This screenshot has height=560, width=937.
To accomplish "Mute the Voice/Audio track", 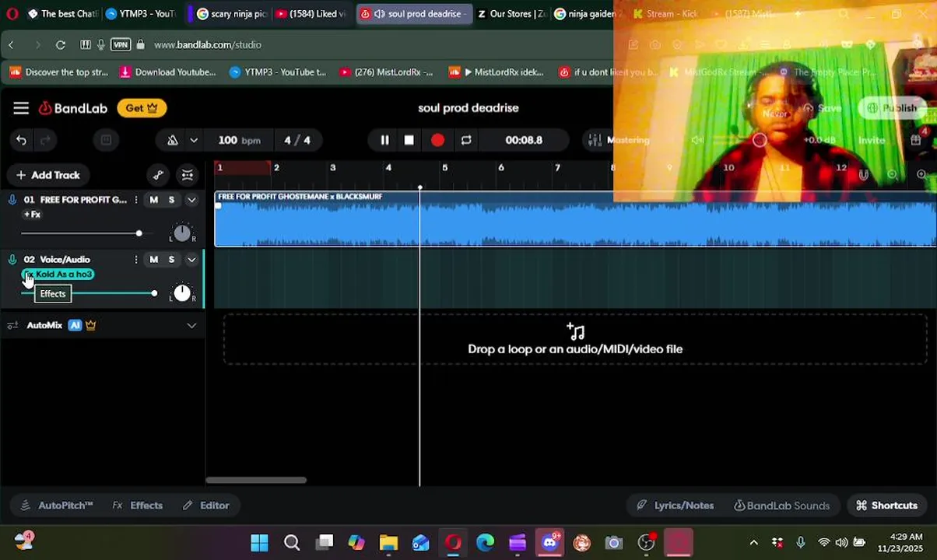I will pyautogui.click(x=153, y=260).
